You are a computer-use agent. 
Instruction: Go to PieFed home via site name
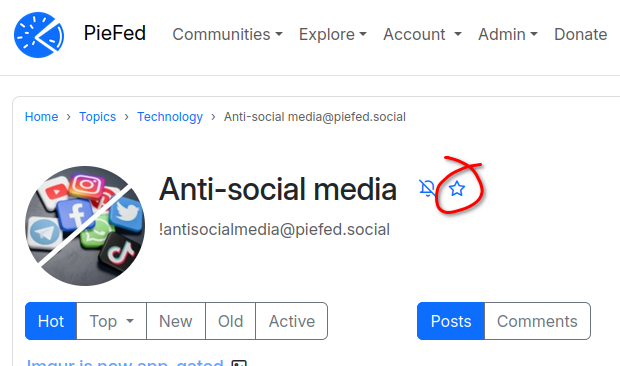click(x=115, y=33)
